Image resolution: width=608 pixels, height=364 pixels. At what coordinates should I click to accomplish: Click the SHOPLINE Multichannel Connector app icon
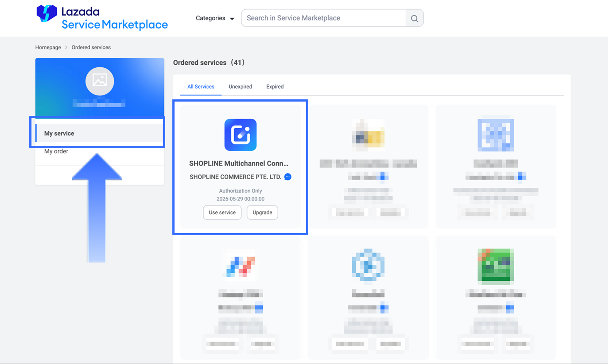241,135
